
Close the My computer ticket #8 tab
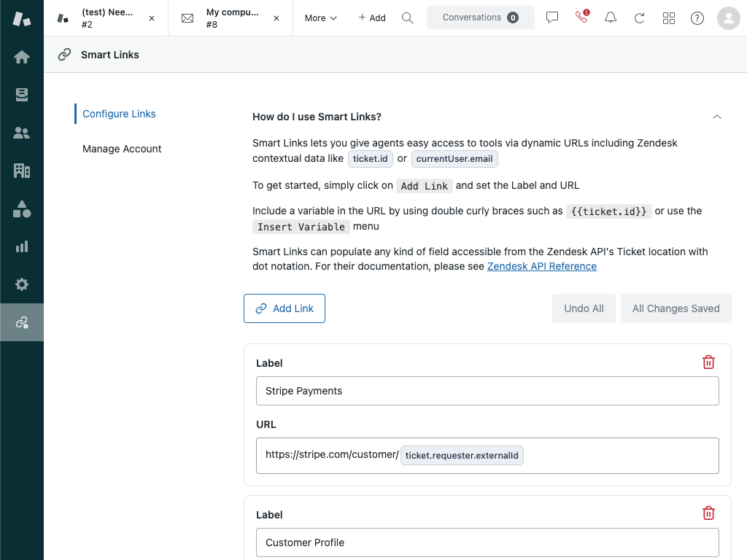276,17
